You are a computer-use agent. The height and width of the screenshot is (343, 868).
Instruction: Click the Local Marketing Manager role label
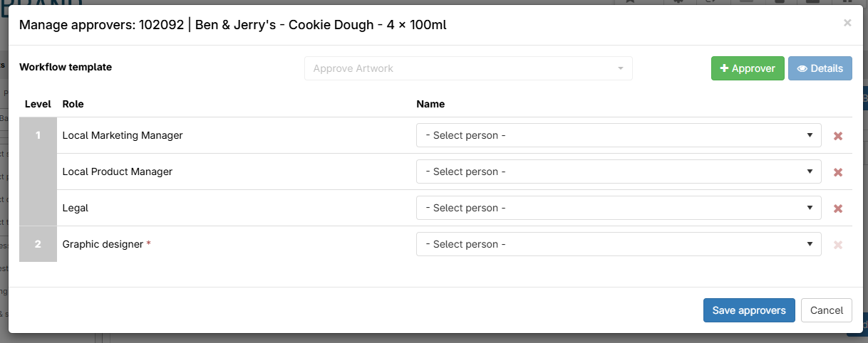point(123,135)
